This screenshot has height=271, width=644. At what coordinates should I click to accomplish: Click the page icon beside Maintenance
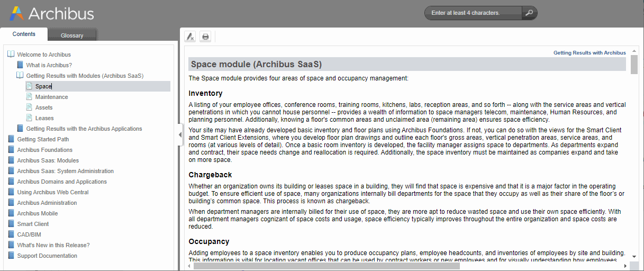(x=29, y=97)
